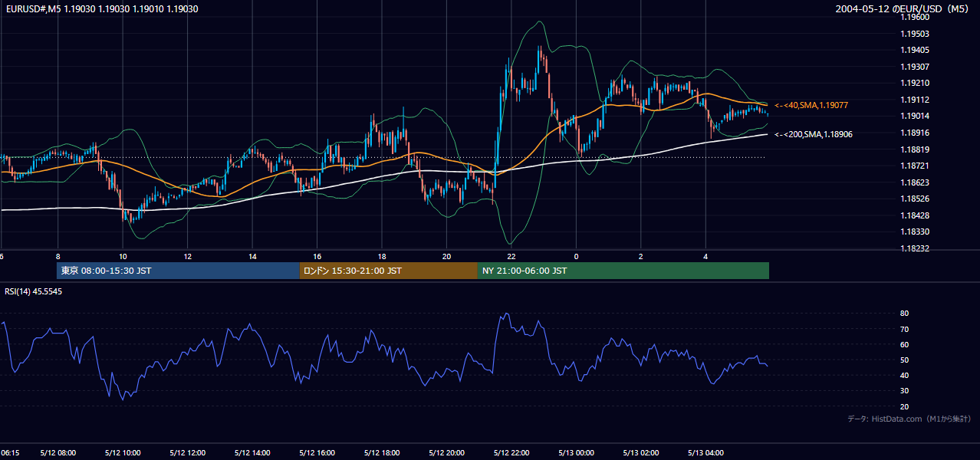Click RSI scale level 70
This screenshot has width=980, height=460.
tap(905, 329)
